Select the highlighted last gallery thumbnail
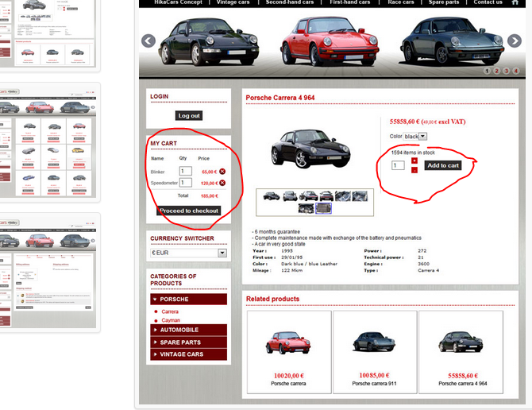This screenshot has height=410, width=532. tap(323, 208)
